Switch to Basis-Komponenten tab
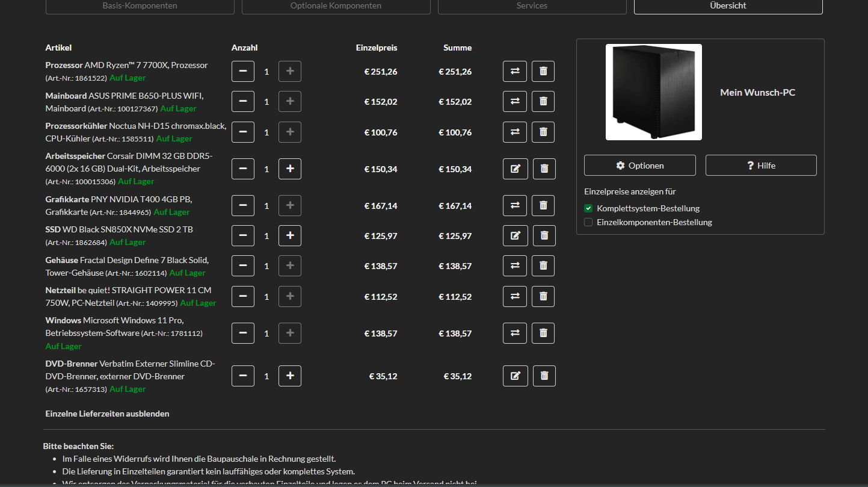The width and height of the screenshot is (868, 487). pyautogui.click(x=140, y=6)
